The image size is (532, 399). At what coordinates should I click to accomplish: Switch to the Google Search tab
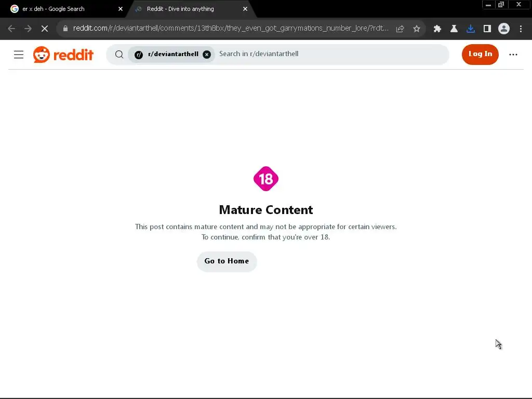tap(63, 9)
